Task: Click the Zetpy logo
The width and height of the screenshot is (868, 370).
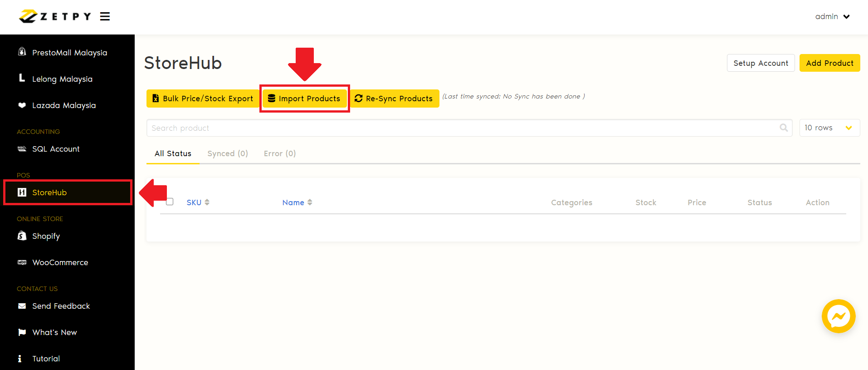Action: pyautogui.click(x=55, y=16)
